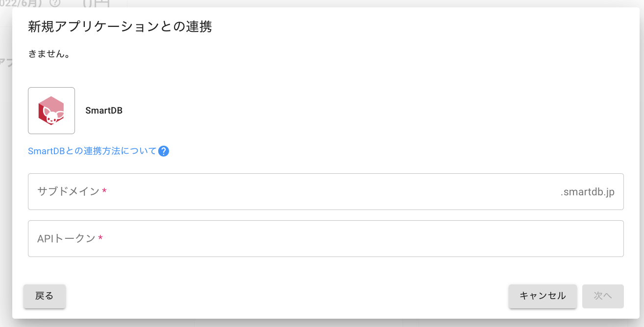Click the red asterisk beside サブドメイン

point(104,191)
